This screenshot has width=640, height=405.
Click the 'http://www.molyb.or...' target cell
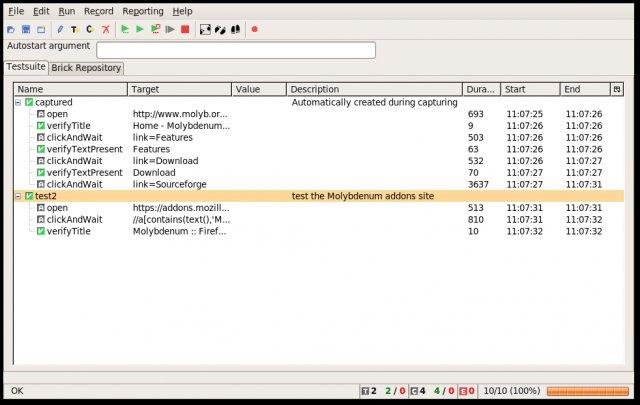tap(180, 114)
